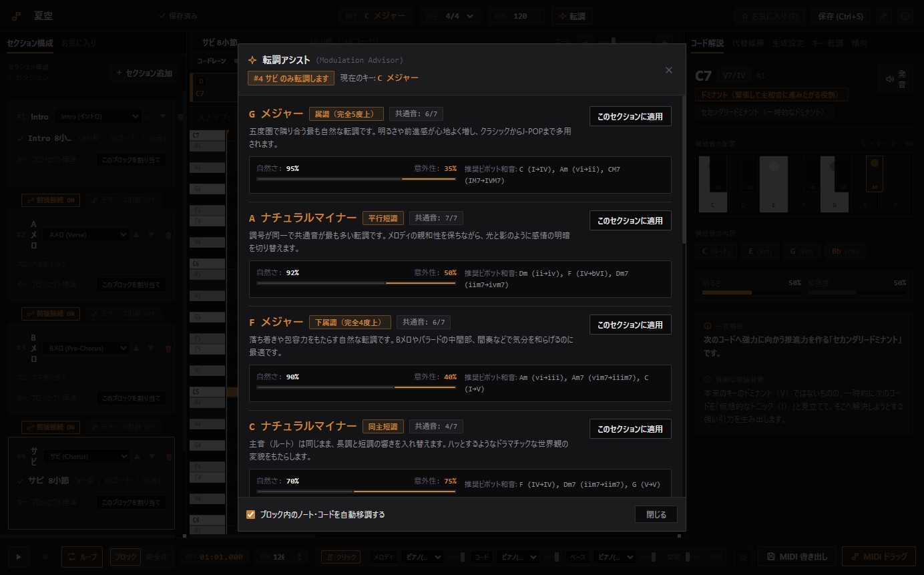This screenshot has width=924, height=575.
Task: Delete the #4 サビ section with trash icon
Action: tap(168, 457)
